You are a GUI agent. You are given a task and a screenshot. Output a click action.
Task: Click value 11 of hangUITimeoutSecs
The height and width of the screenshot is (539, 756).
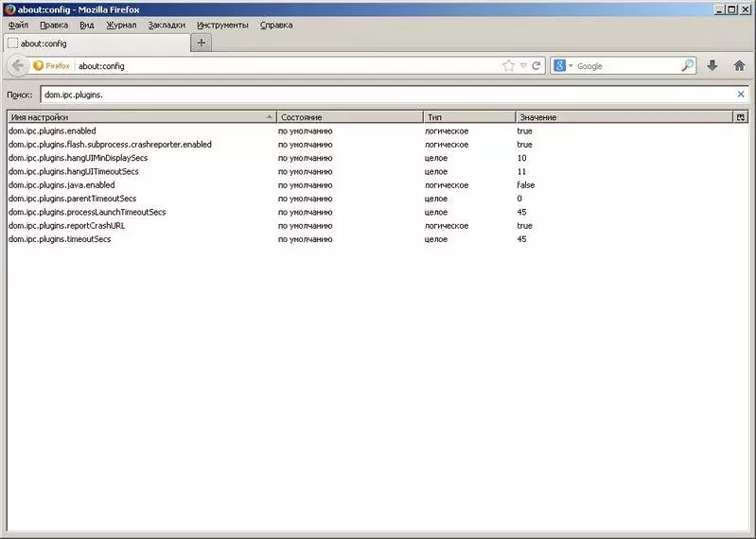(521, 171)
